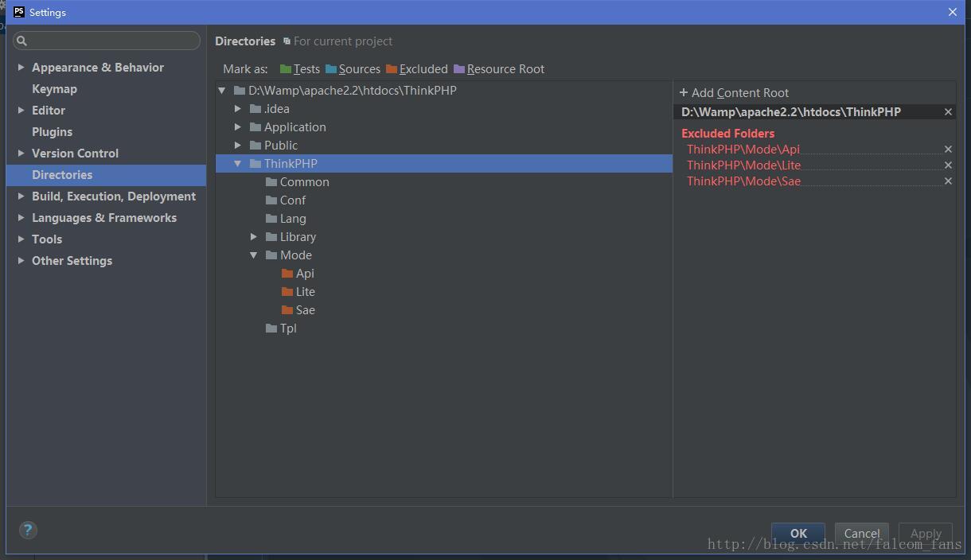Select excluded path ThinkPHP\Mode\Api
This screenshot has width=971, height=560.
(743, 149)
